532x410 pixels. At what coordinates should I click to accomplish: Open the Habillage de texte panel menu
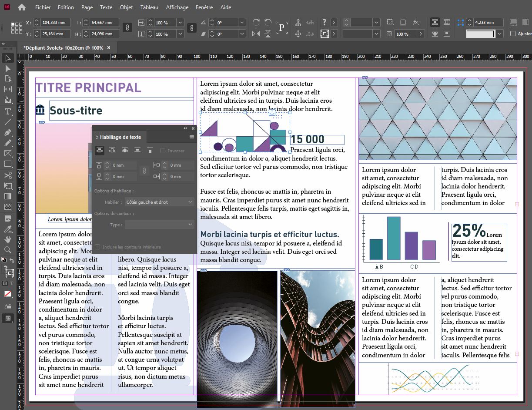coord(192,137)
